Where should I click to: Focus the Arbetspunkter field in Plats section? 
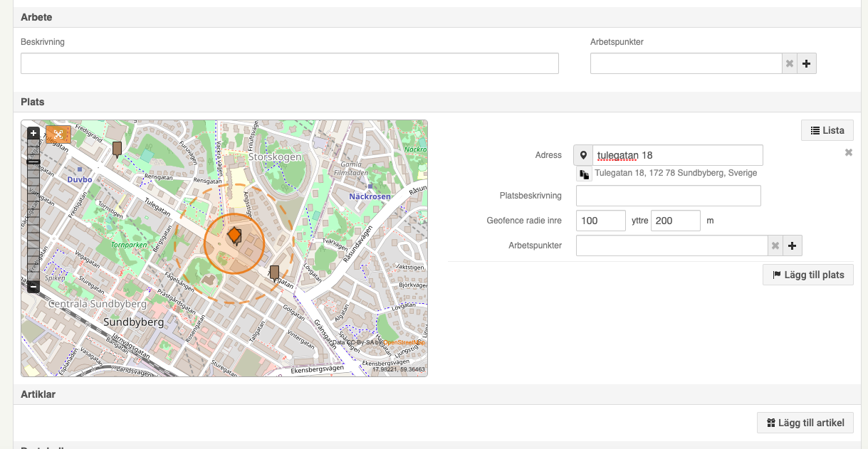tap(672, 245)
